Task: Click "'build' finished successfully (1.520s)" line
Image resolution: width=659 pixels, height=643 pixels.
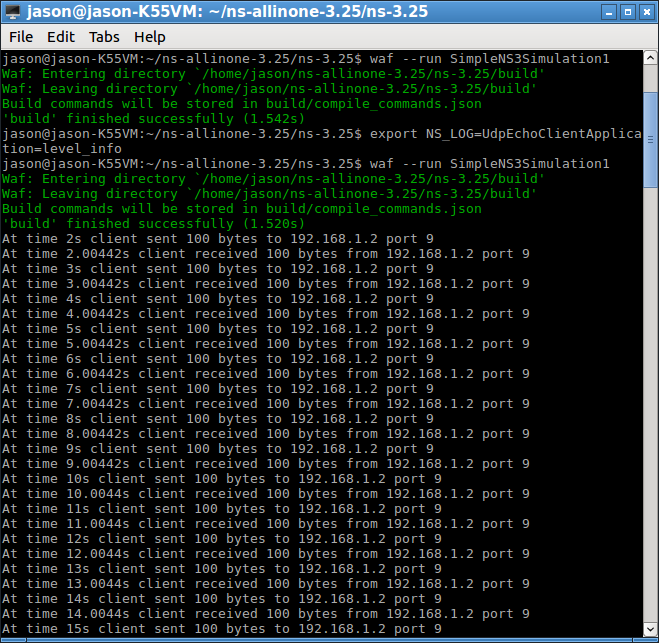Action: (153, 224)
